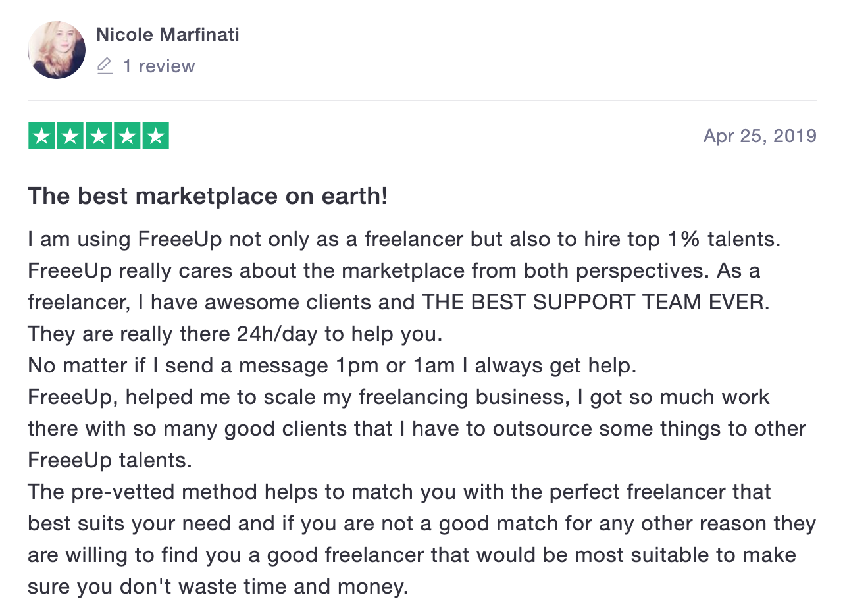The height and width of the screenshot is (616, 845).
Task: Click the pencil icon beside review count
Action: pyautogui.click(x=105, y=66)
